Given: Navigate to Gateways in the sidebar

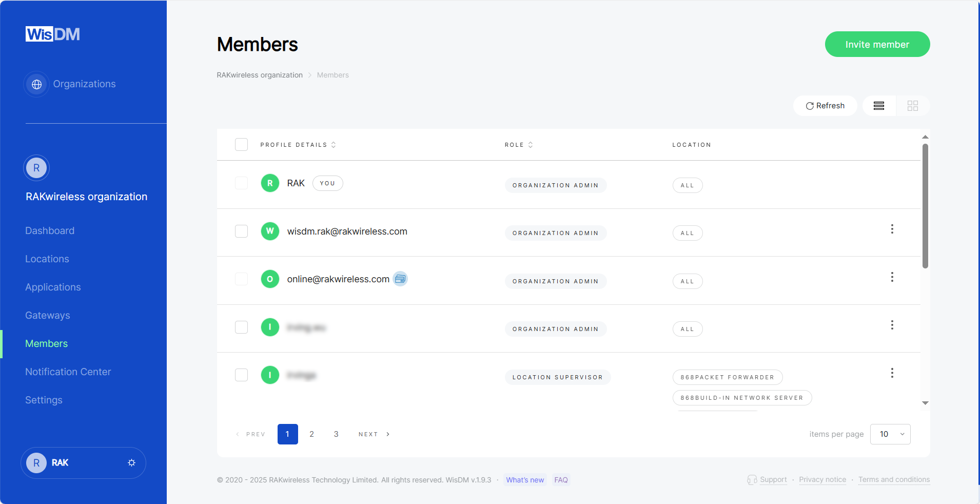Looking at the screenshot, I should pos(47,315).
